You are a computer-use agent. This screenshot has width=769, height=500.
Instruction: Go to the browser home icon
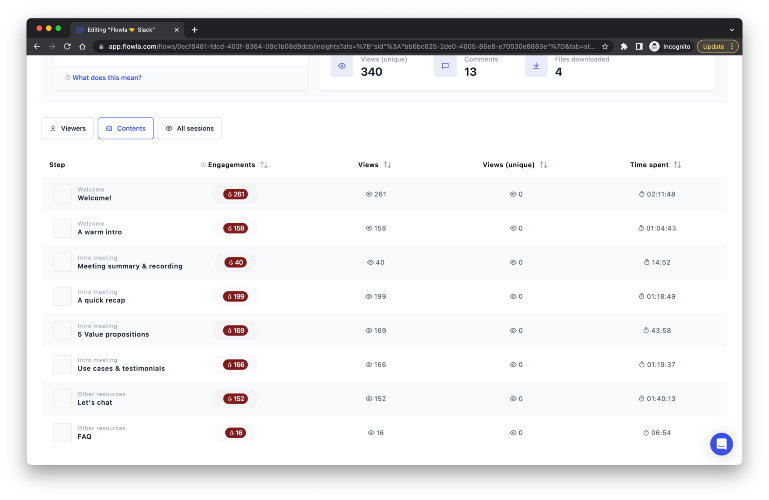[82, 47]
